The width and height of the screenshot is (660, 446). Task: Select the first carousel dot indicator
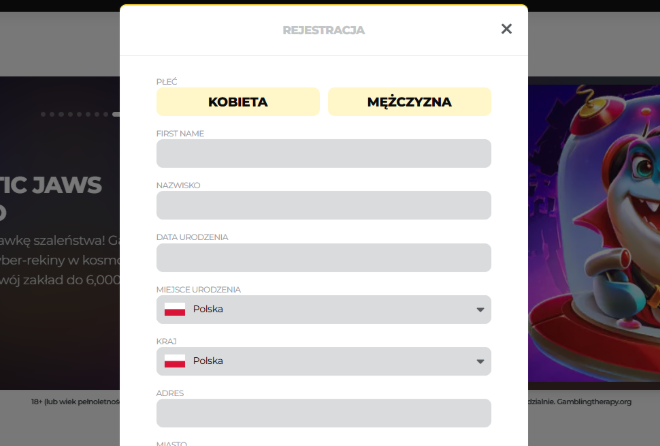tap(43, 114)
